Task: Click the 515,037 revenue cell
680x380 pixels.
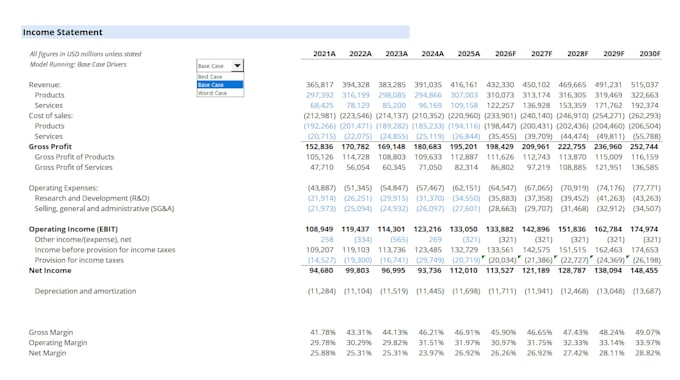Action: (x=644, y=85)
